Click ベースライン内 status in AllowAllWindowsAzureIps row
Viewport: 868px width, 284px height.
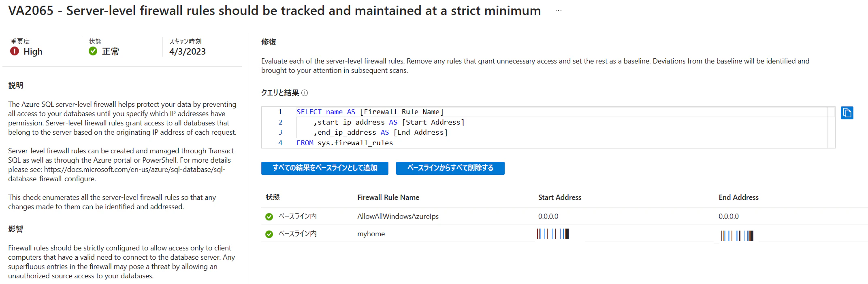click(298, 216)
